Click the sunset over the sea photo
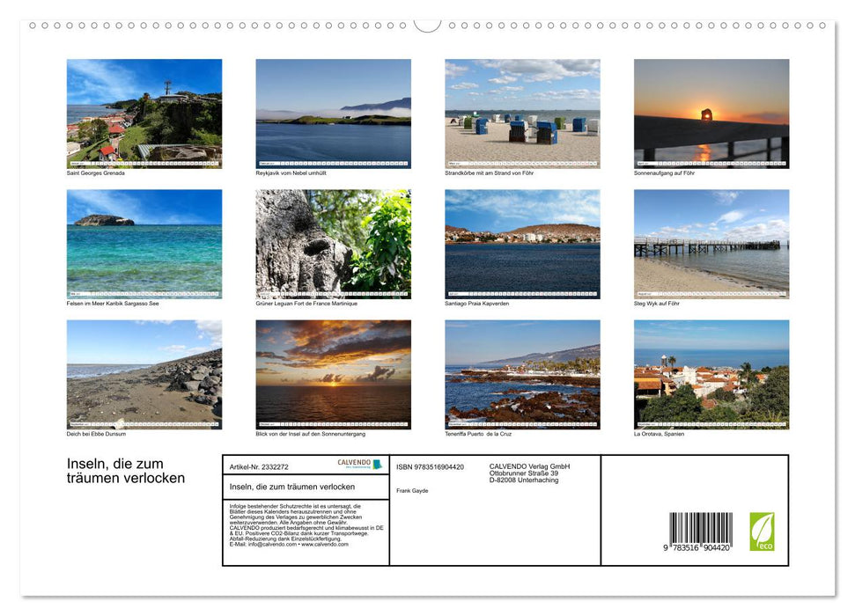Screen dimensions: 855x616 333,375
